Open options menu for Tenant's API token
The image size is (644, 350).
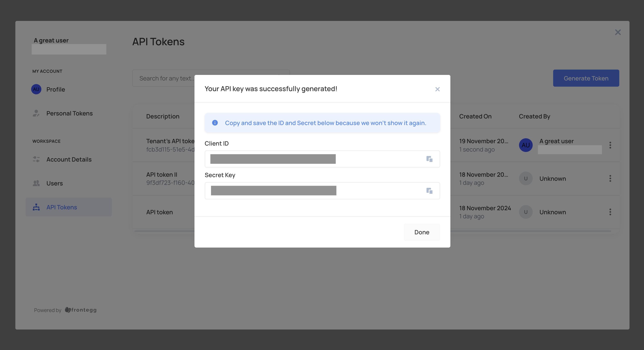point(610,145)
